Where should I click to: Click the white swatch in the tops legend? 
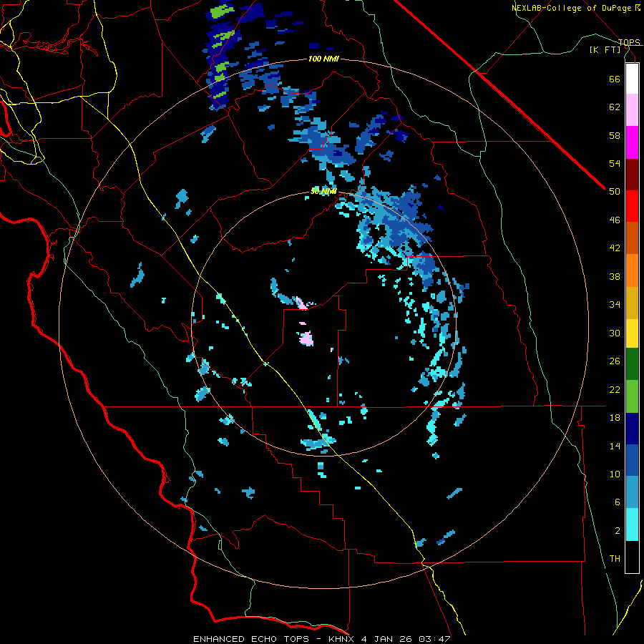[632, 79]
